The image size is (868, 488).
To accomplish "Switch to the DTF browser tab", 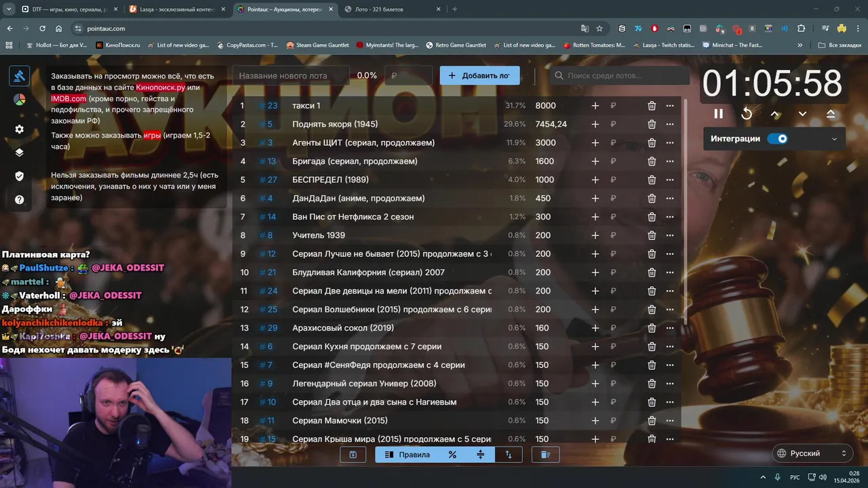I will coord(69,9).
